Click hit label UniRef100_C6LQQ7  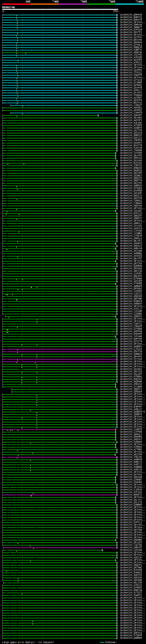pyautogui.click(x=131, y=211)
